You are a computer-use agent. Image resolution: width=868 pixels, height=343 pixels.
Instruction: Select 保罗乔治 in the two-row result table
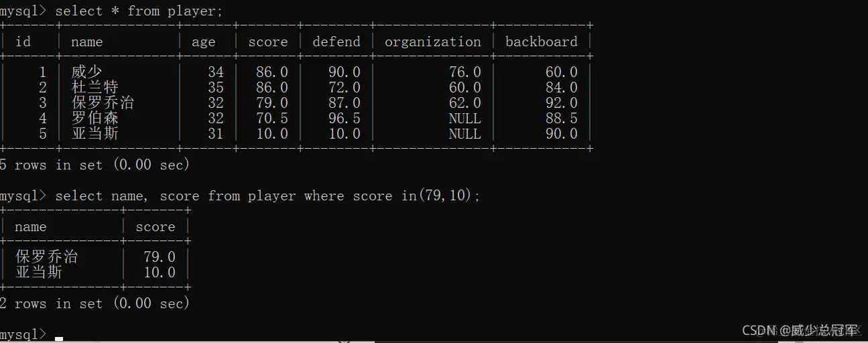click(47, 257)
